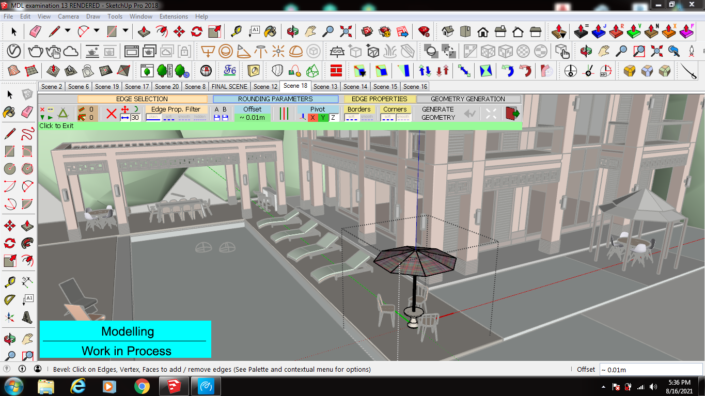Screen dimensions: 705x396
Task: Expand the Arc tool dropdown arrow
Action: click(96, 31)
